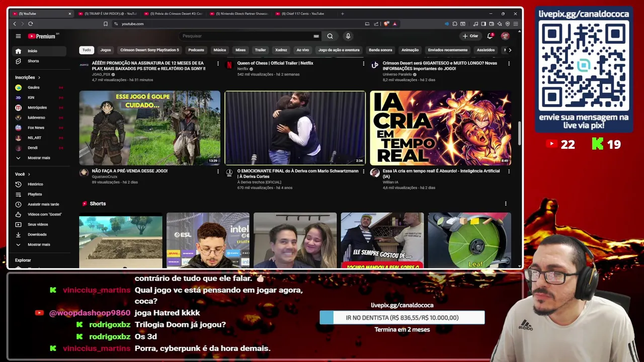Open the green 'Leaf' grinder Short
Image resolution: width=644 pixels, height=362 pixels.
469,240
